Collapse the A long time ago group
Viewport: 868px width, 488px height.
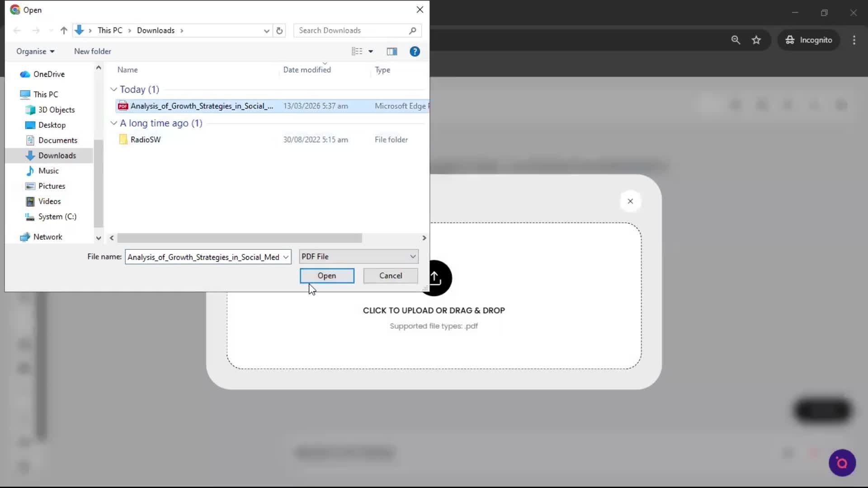point(113,123)
